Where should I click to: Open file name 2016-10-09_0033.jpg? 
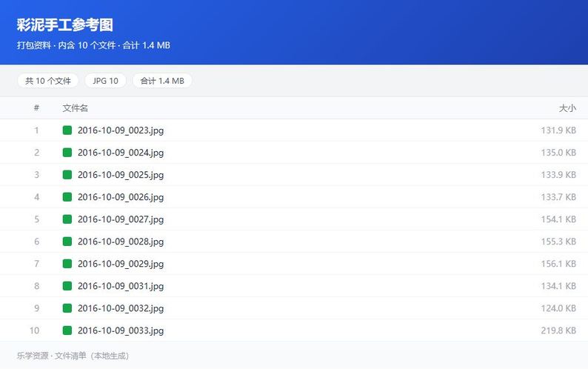(x=121, y=330)
